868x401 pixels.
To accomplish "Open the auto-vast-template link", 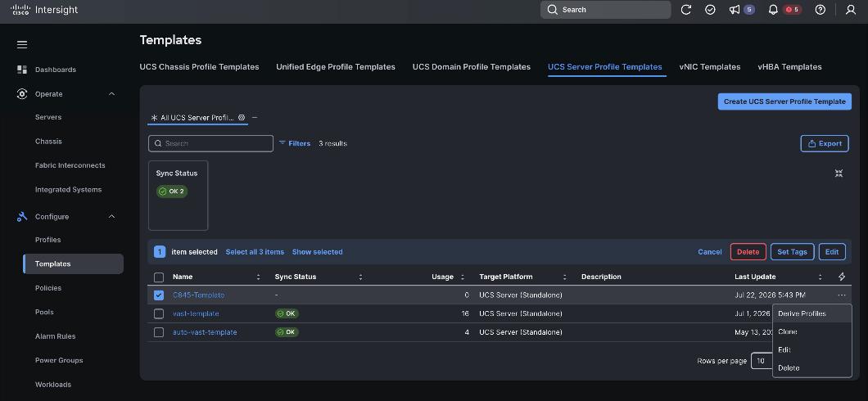I will (x=205, y=332).
